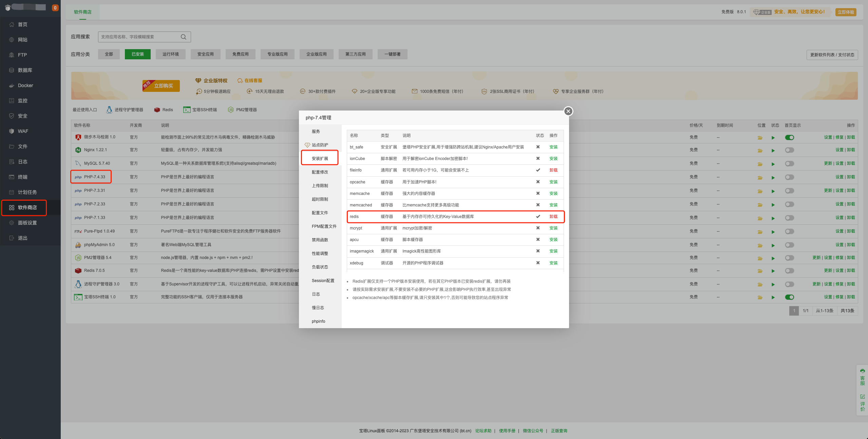Enable homepage display for PHP-7.3.31
Image resolution: width=868 pixels, height=439 pixels.
[x=789, y=191]
